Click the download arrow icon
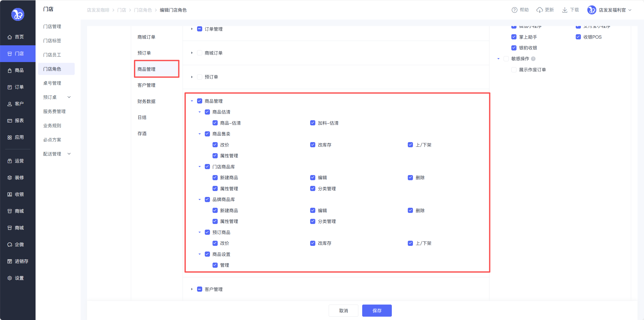The width and height of the screenshot is (644, 320). click(x=564, y=10)
